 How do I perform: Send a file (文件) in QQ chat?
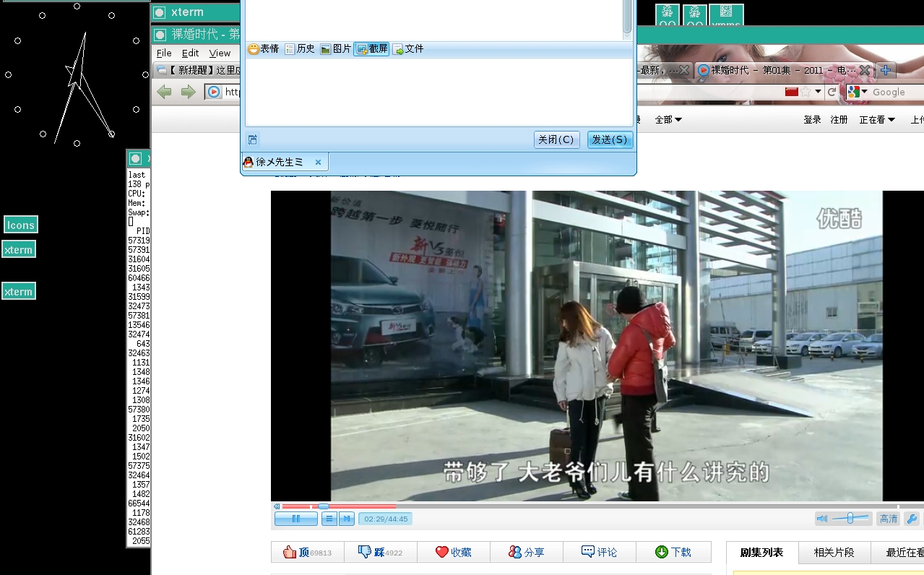pyautogui.click(x=407, y=49)
